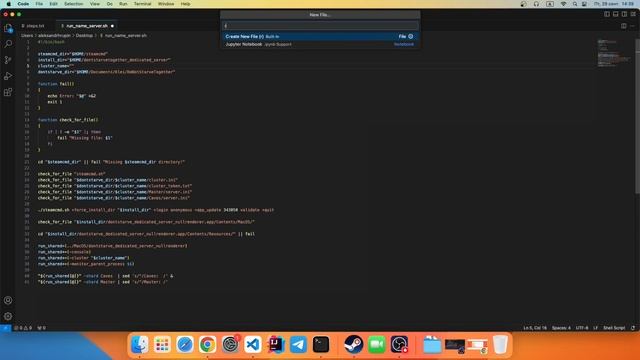Open the Trash in the dock

coord(500,344)
